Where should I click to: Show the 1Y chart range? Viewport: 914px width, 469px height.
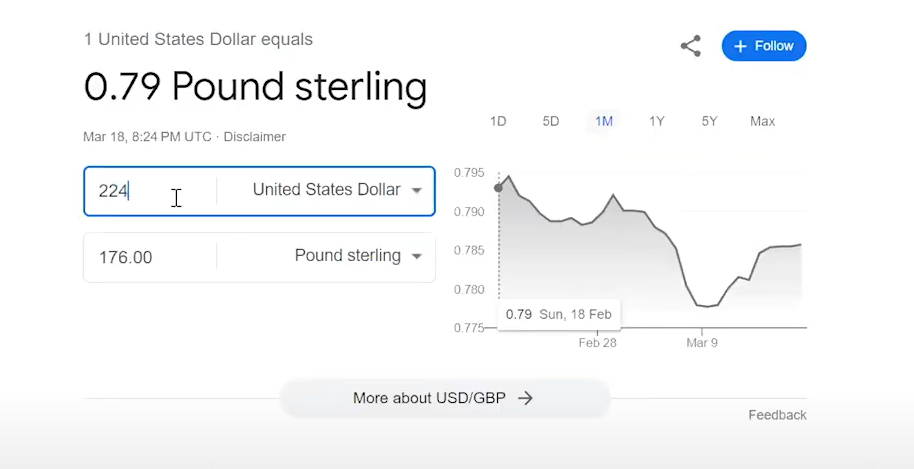(x=657, y=121)
